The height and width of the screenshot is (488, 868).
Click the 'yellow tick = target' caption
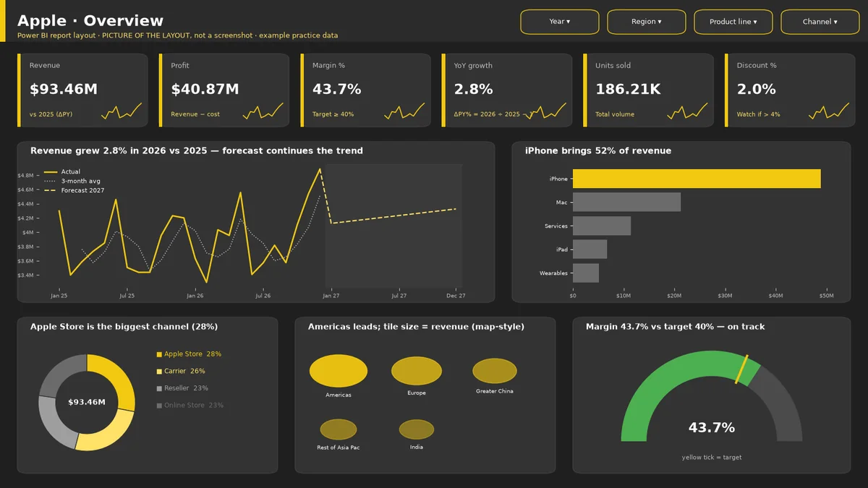coord(712,458)
